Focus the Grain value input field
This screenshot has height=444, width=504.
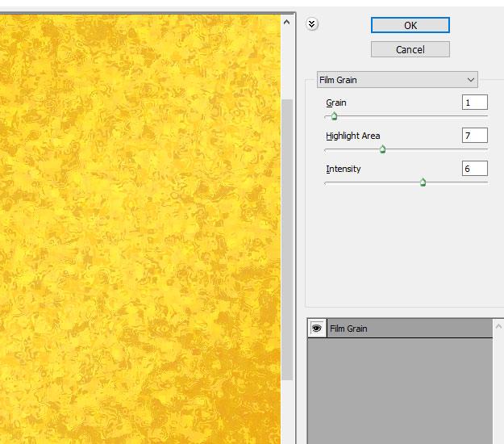point(474,103)
